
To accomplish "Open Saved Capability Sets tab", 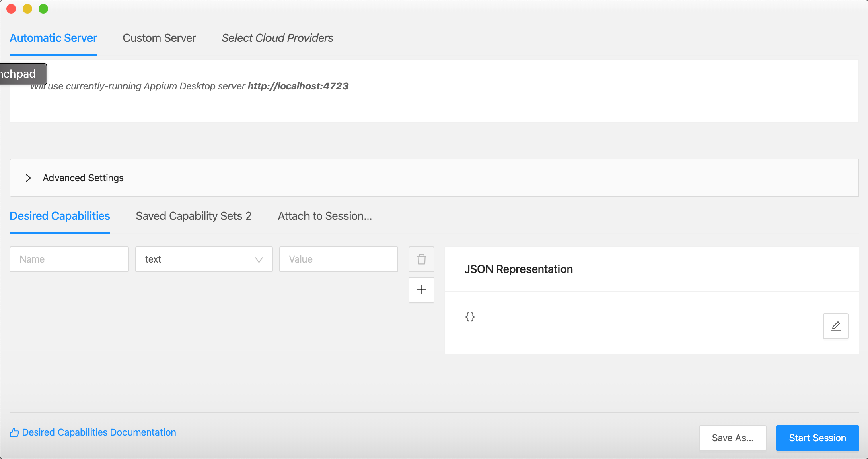I will (193, 216).
